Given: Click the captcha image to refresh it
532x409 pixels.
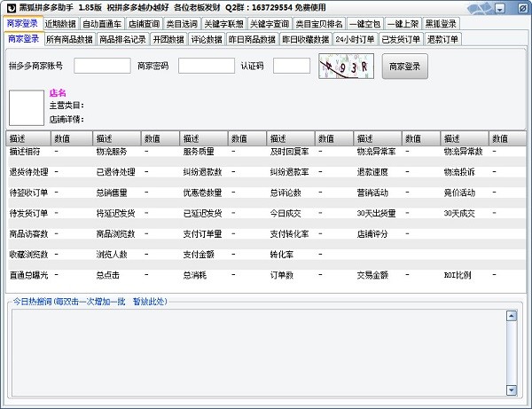Looking at the screenshot, I should pos(346,66).
